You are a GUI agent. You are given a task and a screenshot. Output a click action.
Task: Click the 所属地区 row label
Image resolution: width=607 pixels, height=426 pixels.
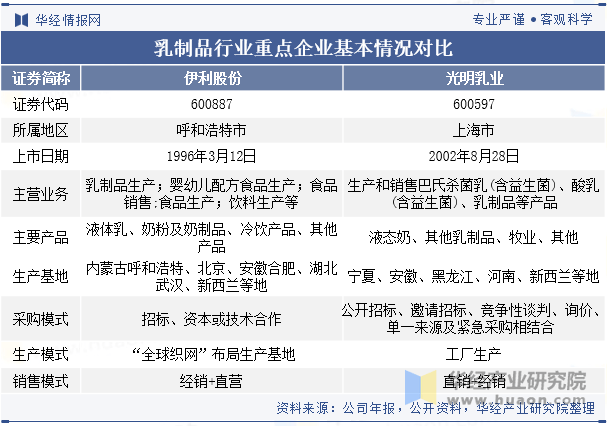[41, 130]
